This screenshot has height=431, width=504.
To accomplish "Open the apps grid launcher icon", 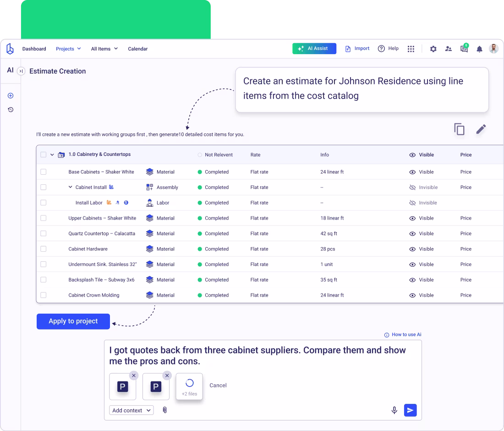I will pyautogui.click(x=411, y=49).
